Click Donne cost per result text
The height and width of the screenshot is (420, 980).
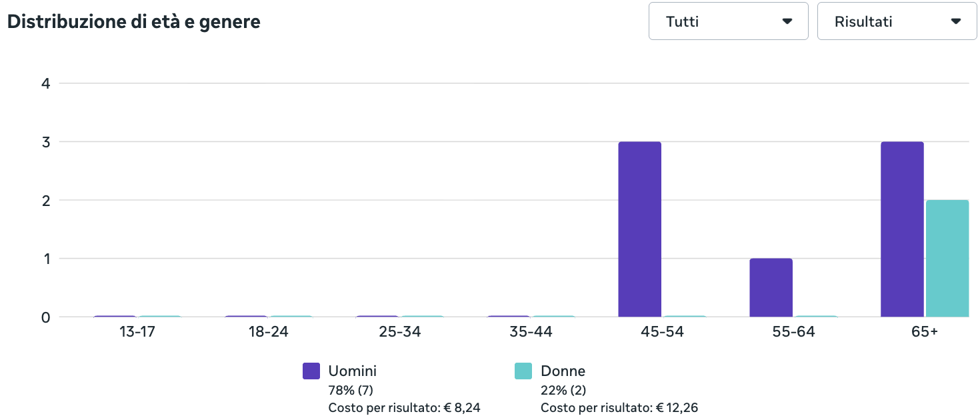coord(619,408)
